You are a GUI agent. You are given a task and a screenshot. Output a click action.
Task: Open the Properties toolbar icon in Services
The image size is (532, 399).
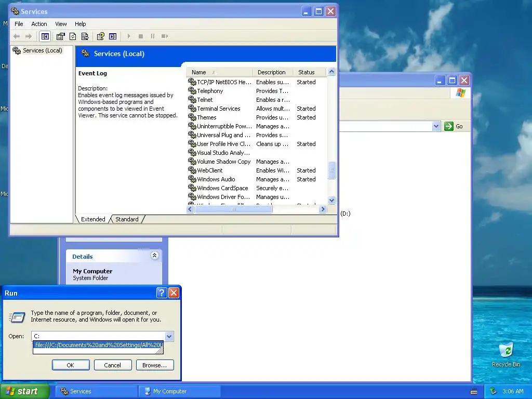pyautogui.click(x=60, y=36)
